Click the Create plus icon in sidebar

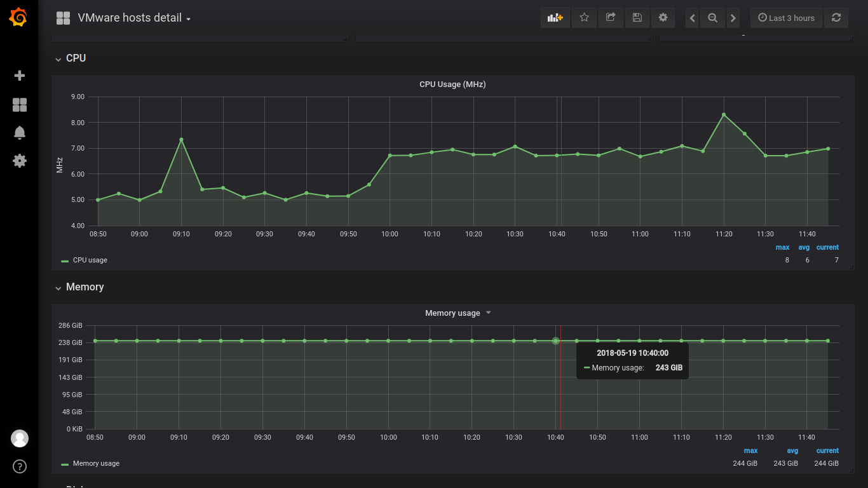click(20, 76)
